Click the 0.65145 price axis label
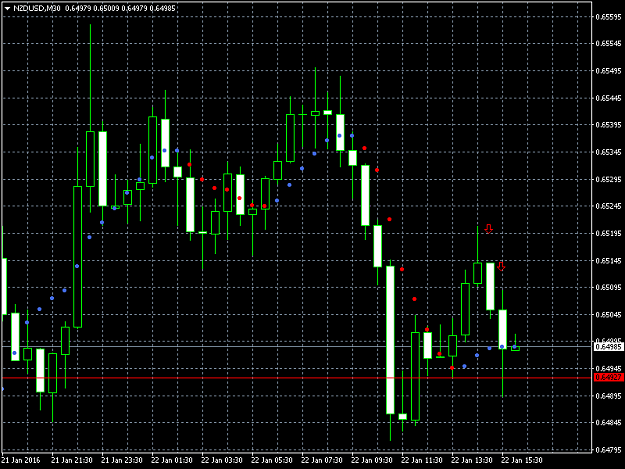 click(608, 261)
